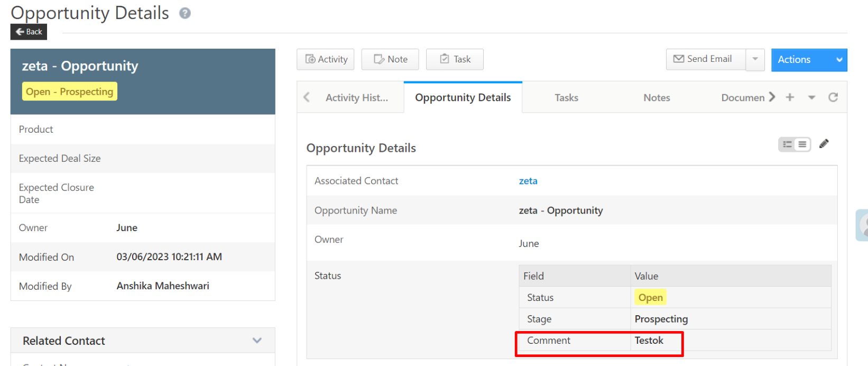Open the zeta associated contact link
868x366 pixels.
tap(528, 181)
